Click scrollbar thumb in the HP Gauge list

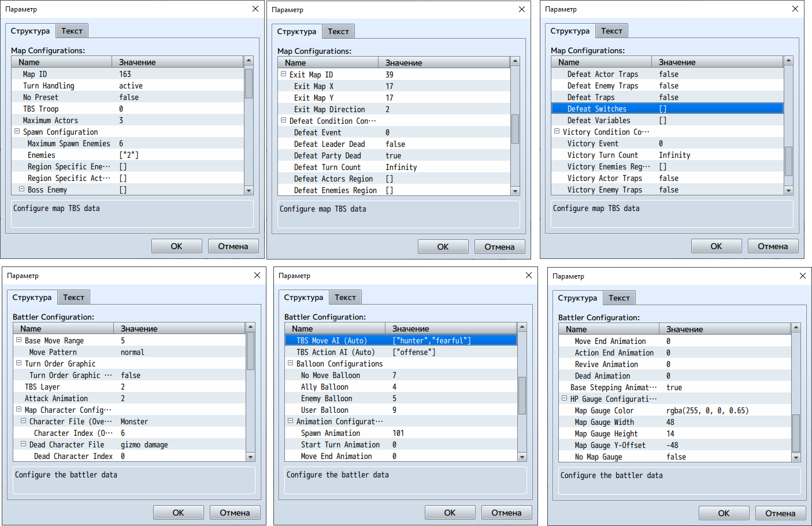pyautogui.click(x=796, y=433)
